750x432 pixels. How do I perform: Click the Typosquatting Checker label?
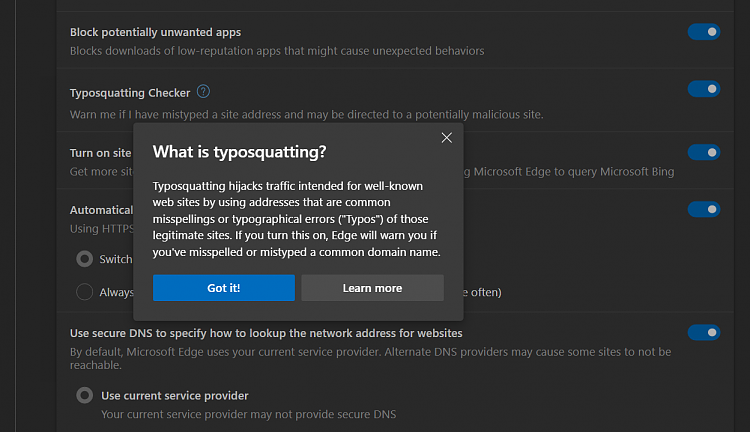[130, 93]
